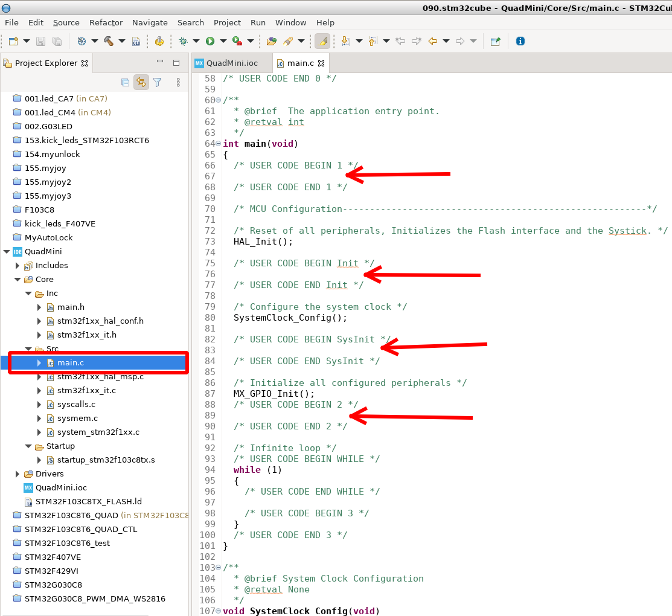Navigate back with the yellow left arrow
This screenshot has height=616, width=672.
(433, 41)
